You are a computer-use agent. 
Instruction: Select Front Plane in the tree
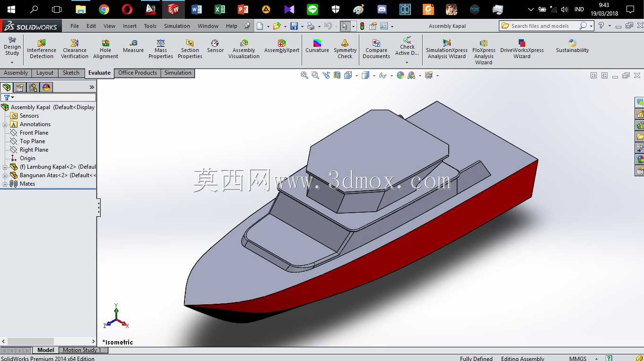[34, 133]
